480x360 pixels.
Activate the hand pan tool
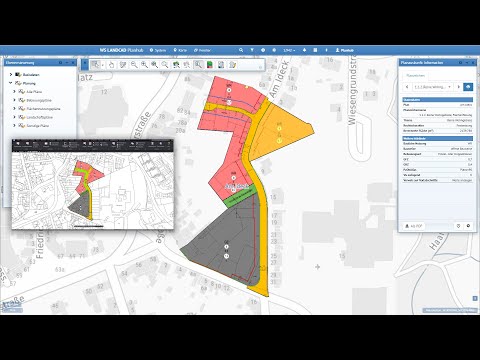coord(111,65)
